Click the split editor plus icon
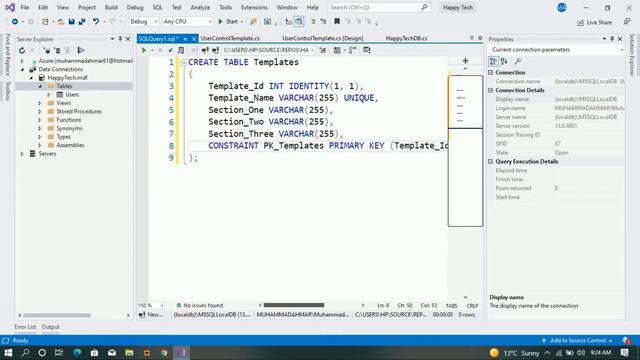This screenshot has width=640, height=360. coord(465,61)
